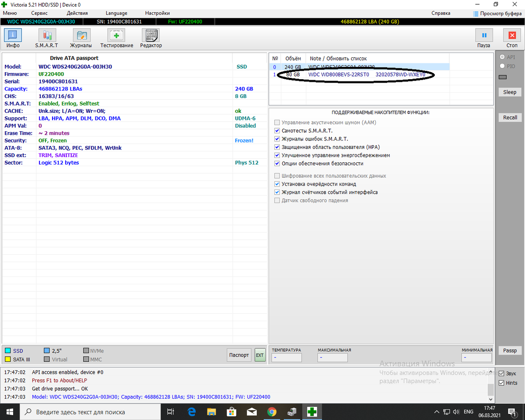Select the API radio button
525x420 pixels.
tap(502, 57)
